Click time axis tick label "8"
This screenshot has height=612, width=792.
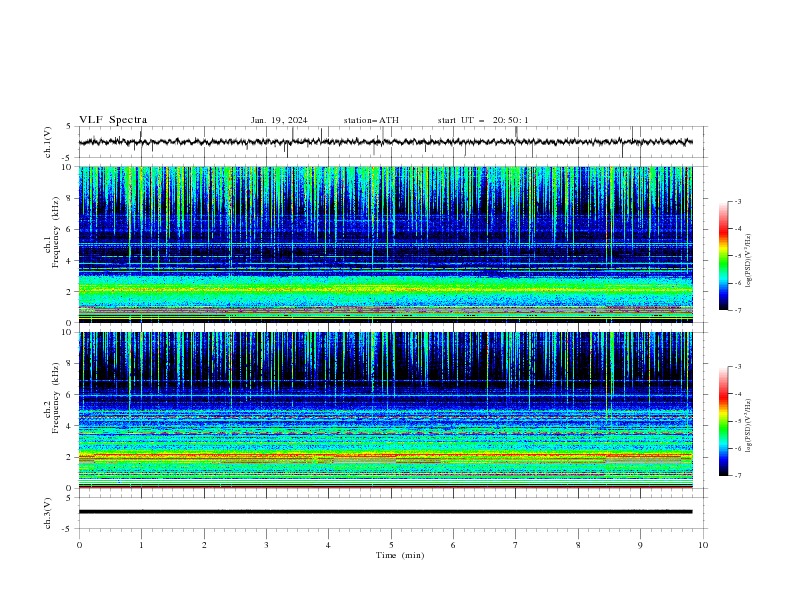pyautogui.click(x=578, y=545)
